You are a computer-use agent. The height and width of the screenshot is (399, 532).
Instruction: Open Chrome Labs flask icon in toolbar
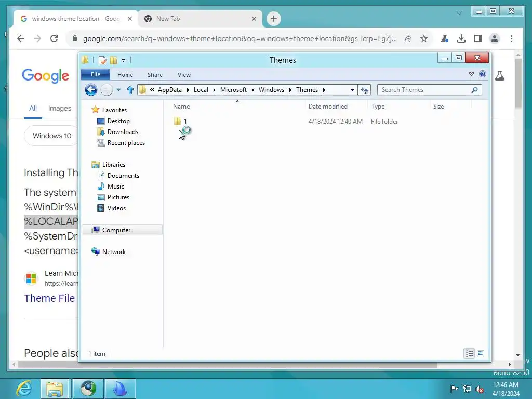coord(445,38)
